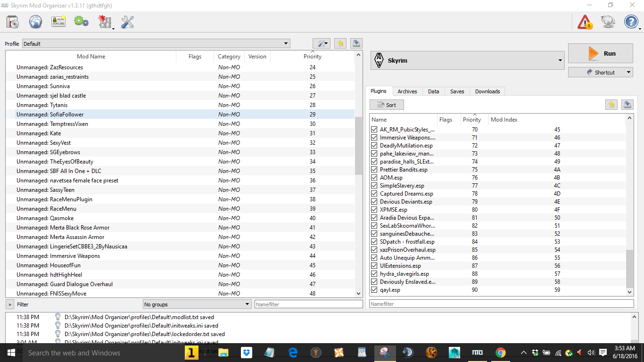Launch Dropbox from the taskbar

pos(246,353)
